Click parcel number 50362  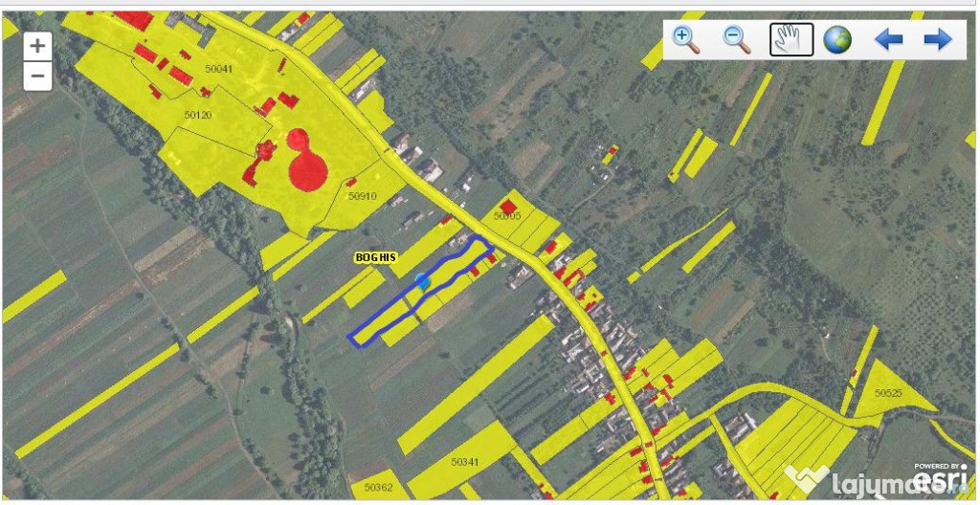pyautogui.click(x=378, y=487)
